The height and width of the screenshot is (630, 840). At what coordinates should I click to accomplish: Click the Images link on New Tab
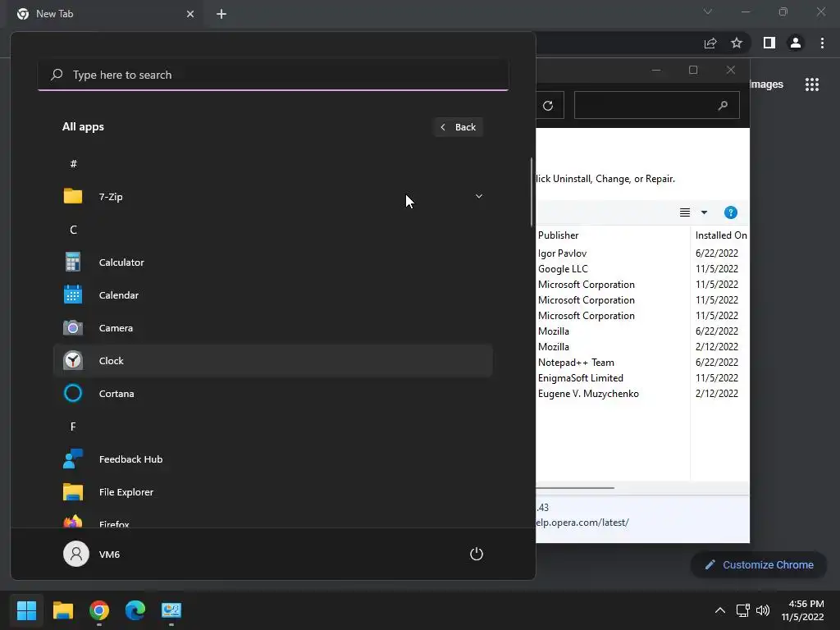[767, 84]
